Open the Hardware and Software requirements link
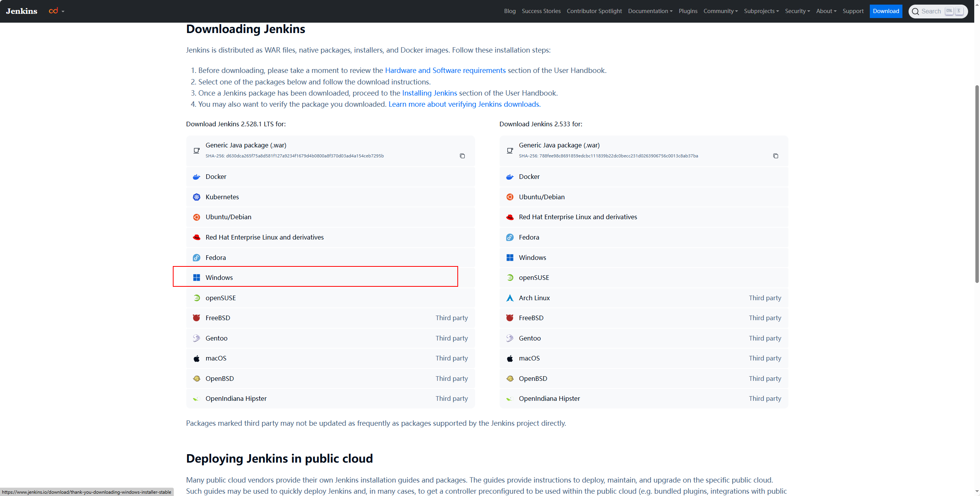Screen dimensions: 980x496 pyautogui.click(x=445, y=70)
